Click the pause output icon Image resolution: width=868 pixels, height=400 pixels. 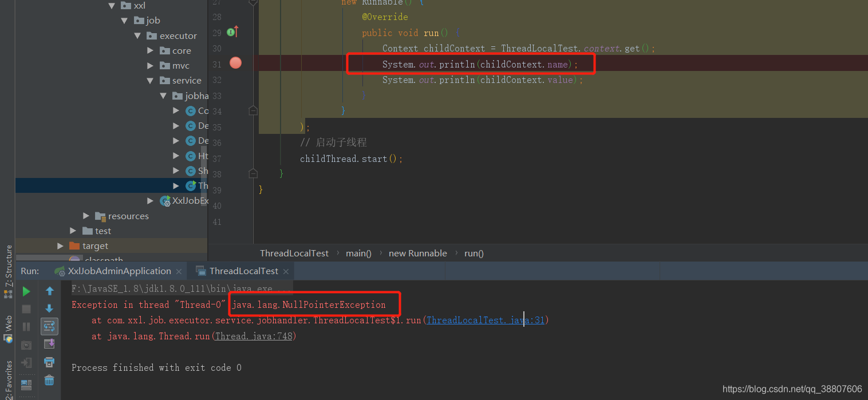(x=26, y=326)
